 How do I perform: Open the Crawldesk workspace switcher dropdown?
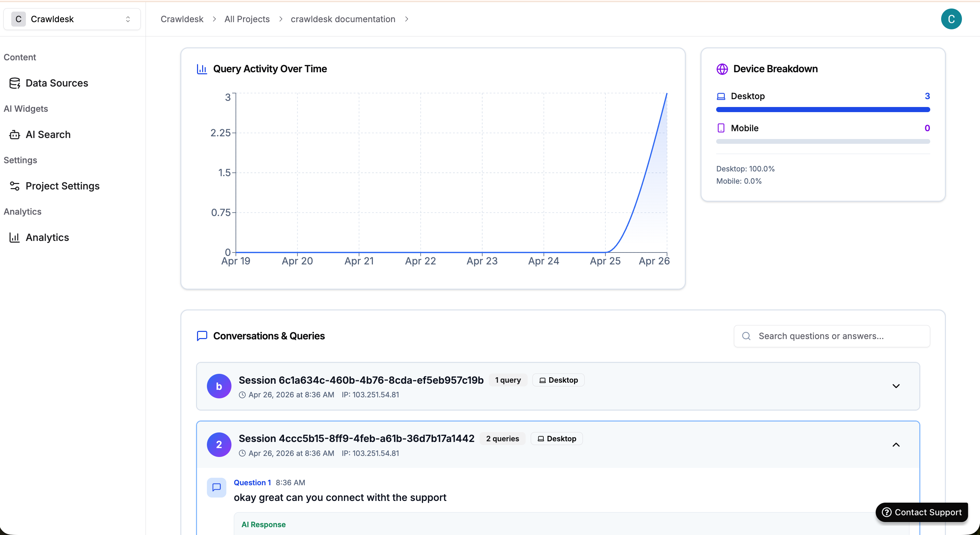(72, 19)
